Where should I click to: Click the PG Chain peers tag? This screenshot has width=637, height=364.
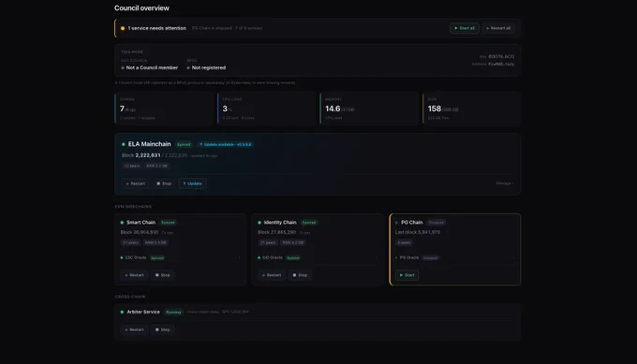coord(405,242)
